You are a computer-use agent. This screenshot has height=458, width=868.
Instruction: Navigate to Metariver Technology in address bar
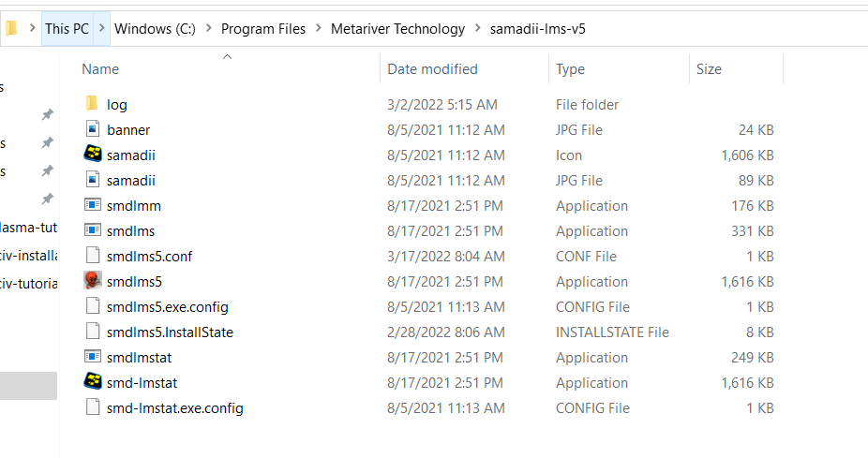tap(397, 28)
